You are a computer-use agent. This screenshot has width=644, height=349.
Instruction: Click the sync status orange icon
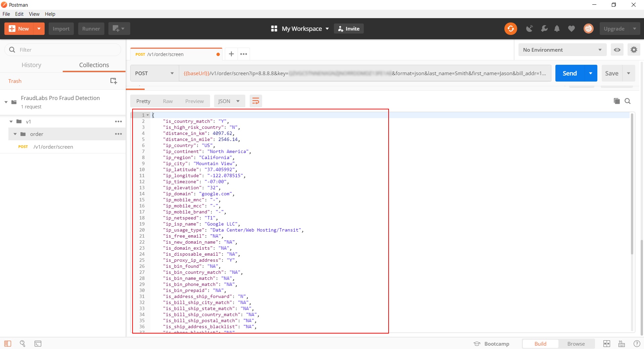(510, 29)
